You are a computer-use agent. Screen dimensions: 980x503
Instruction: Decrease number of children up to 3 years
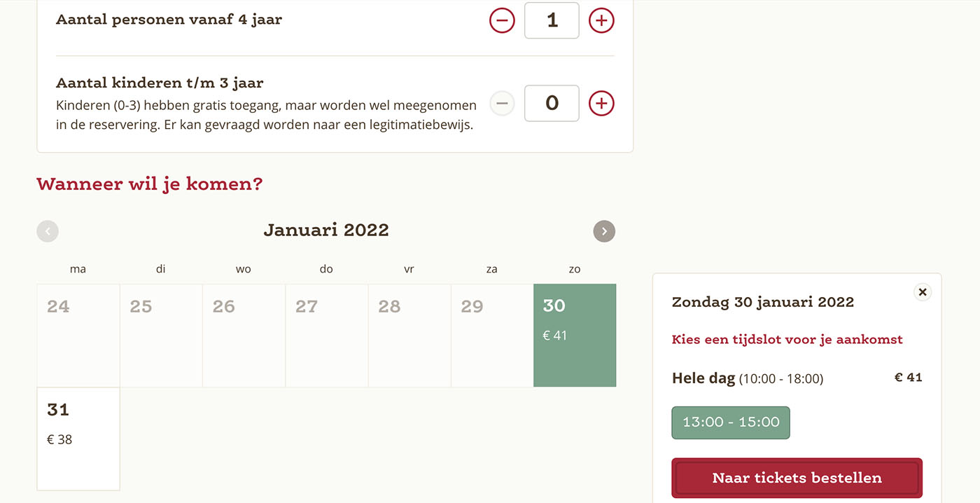click(502, 104)
